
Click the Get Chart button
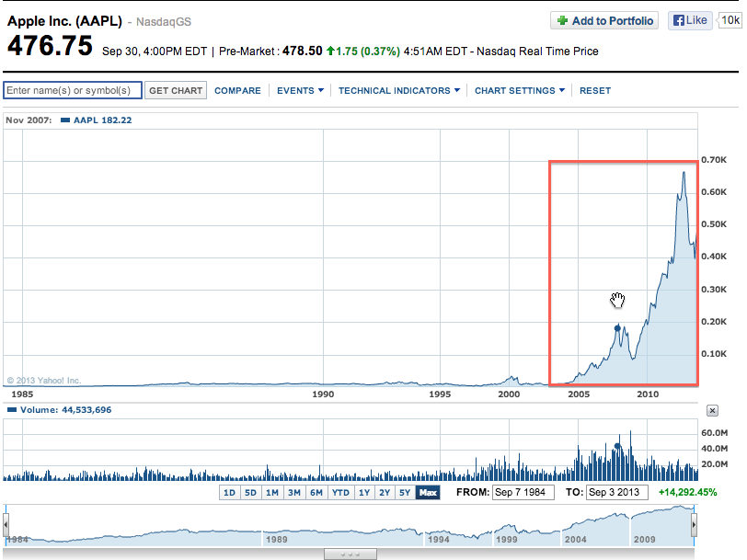pyautogui.click(x=176, y=90)
